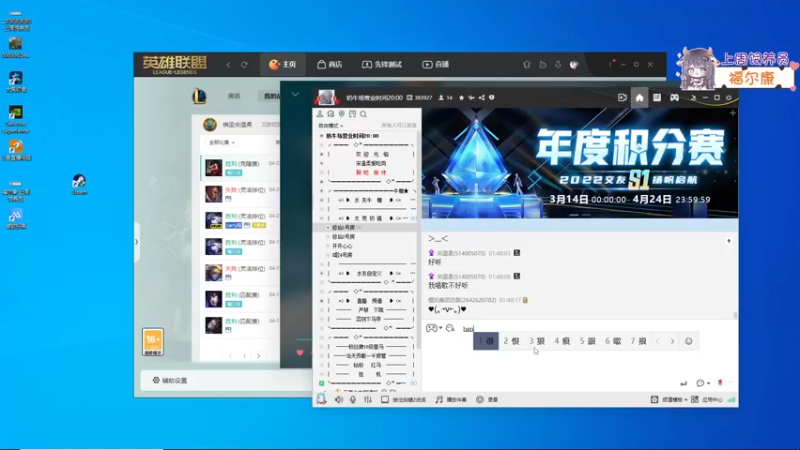This screenshot has width=800, height=450.
Task: Choose IME candidate 1 很
Action: pos(486,341)
